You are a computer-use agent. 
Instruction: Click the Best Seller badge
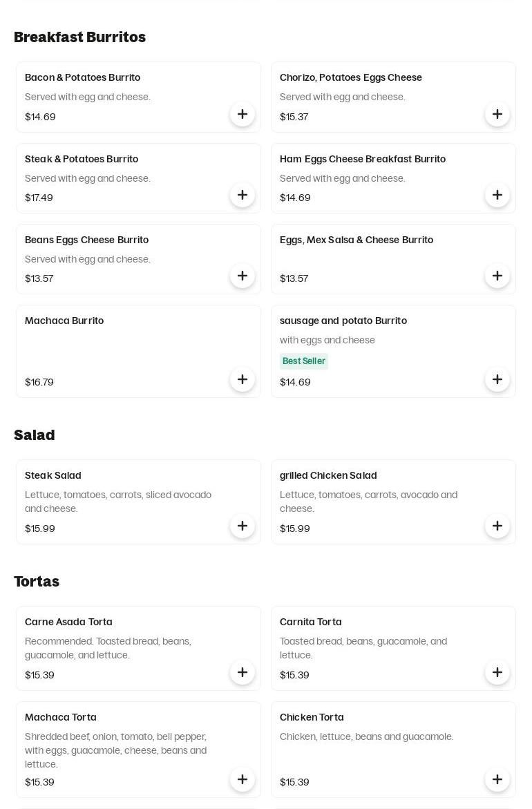point(303,361)
